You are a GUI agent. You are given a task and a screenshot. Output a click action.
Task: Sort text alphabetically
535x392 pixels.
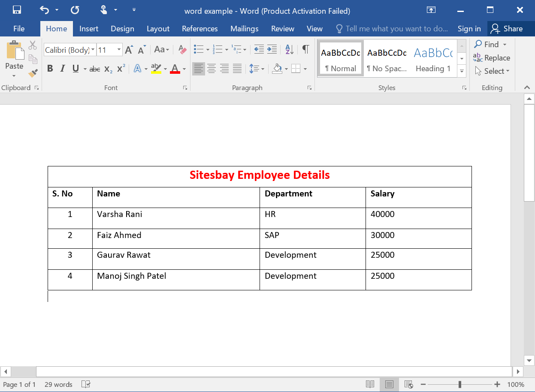289,49
